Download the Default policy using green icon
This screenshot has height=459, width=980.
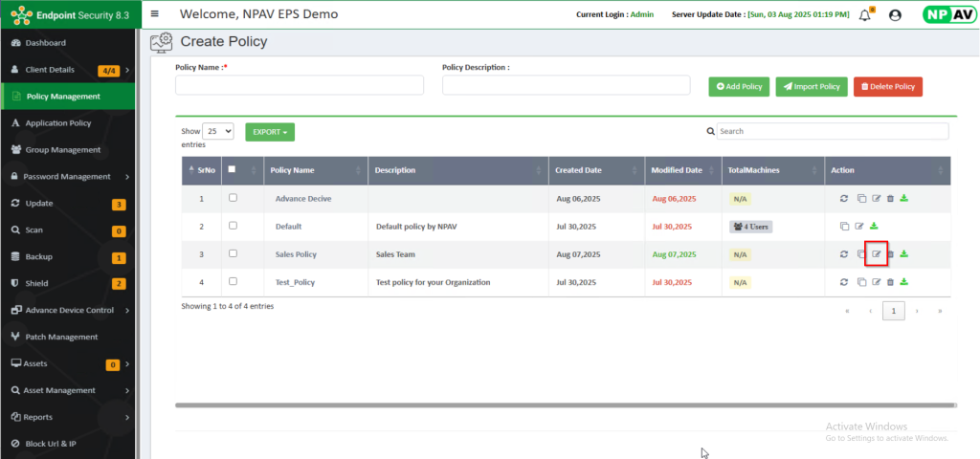coord(874,227)
